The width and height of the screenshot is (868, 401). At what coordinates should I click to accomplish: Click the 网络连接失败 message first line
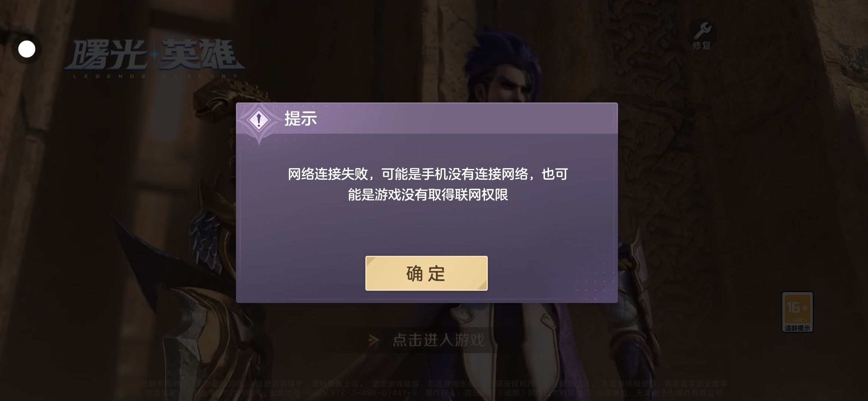click(x=428, y=174)
